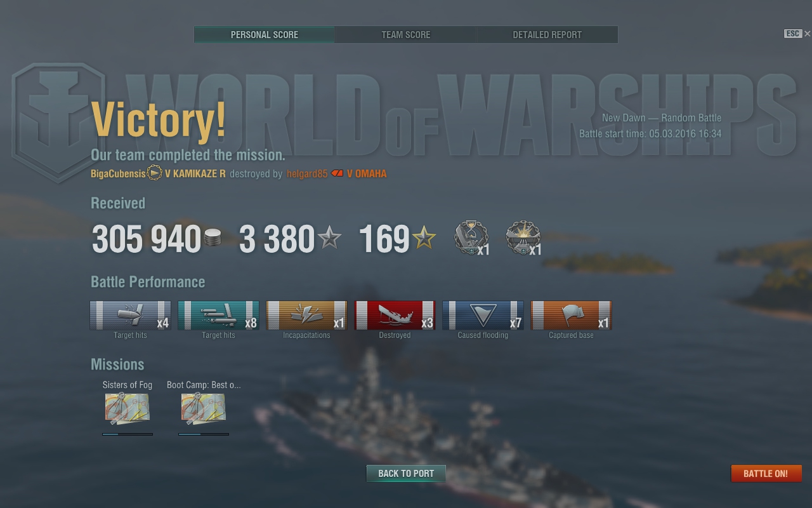Start a new battle with Battle On!
This screenshot has height=508, width=812.
766,474
